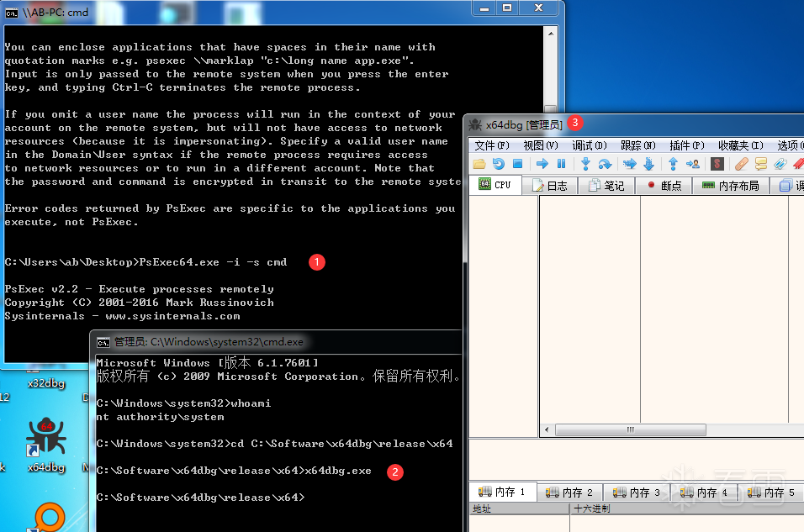Click the 地址 column header in dump
The width and height of the screenshot is (804, 532).
[x=519, y=508]
